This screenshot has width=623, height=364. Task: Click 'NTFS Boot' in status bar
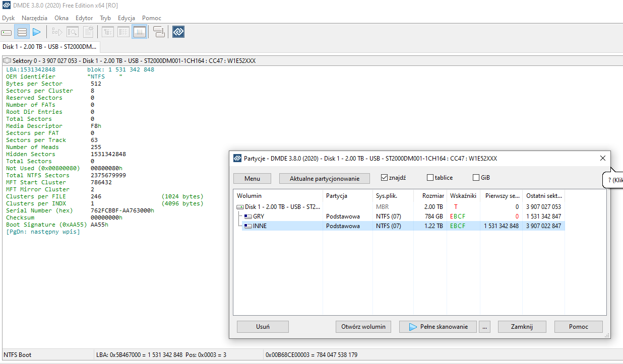[19, 355]
